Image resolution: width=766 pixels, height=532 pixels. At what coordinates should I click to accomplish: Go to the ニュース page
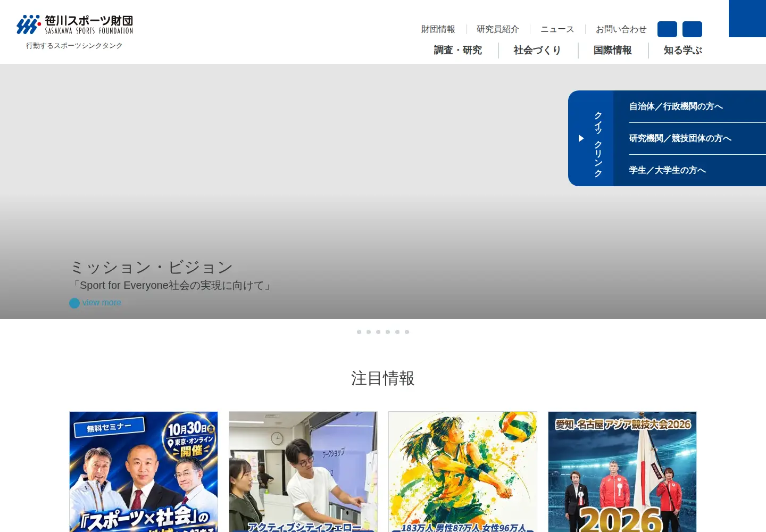pos(557,29)
